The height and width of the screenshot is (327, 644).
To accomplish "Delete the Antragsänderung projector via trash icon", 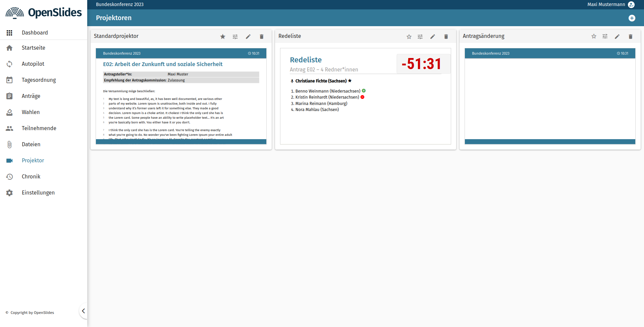I will [x=630, y=37].
